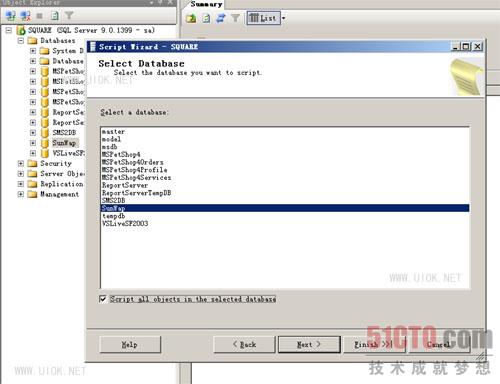Click the Connect icon in Object Explorer toolbar
Viewport: 500px width, 384px height.
11,15
